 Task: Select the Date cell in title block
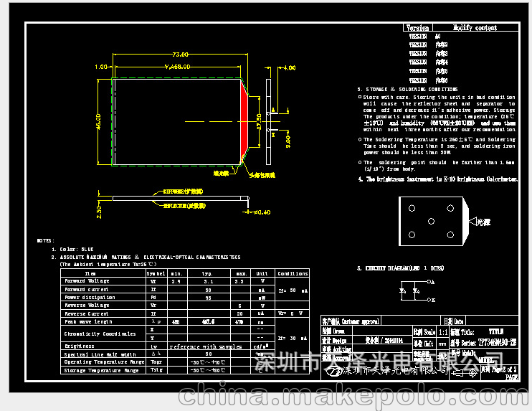(x=454, y=321)
